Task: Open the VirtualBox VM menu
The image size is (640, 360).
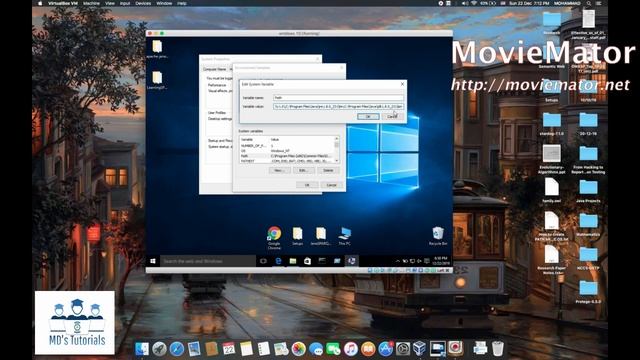Action: tap(63, 3)
